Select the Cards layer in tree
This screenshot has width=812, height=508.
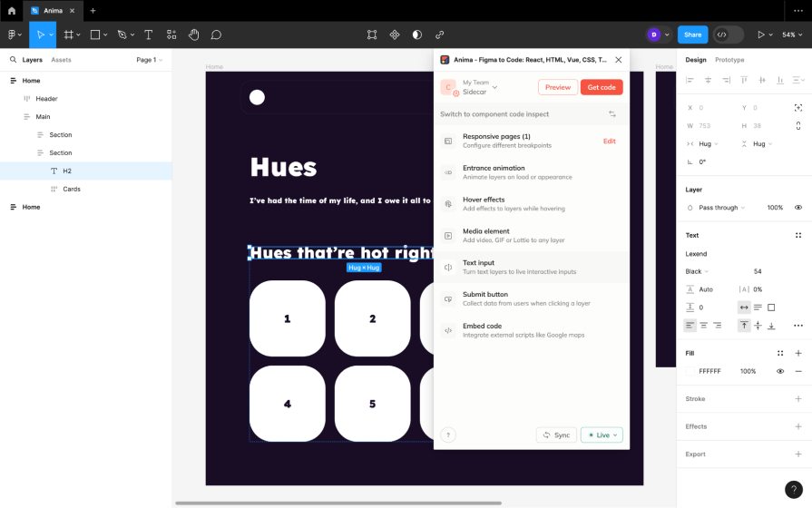[x=72, y=189]
